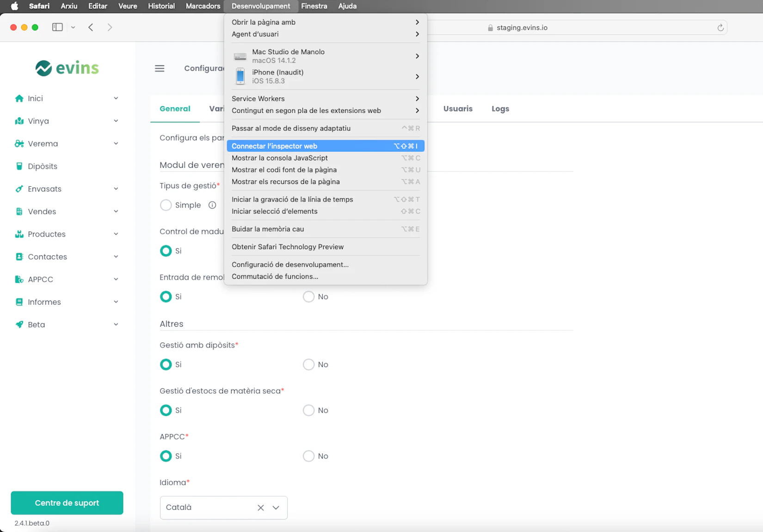Select the Simple radio button

pyautogui.click(x=166, y=205)
